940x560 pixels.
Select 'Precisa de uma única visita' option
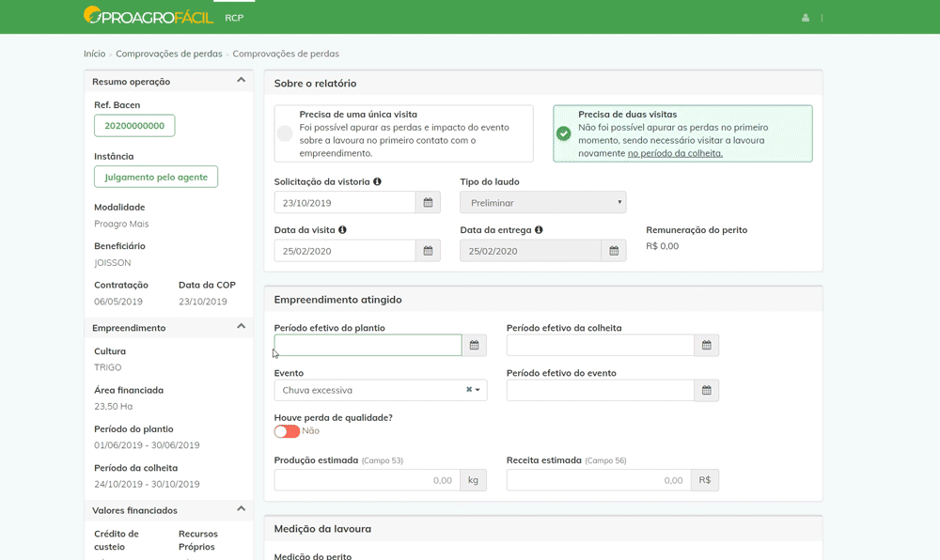tap(403, 133)
